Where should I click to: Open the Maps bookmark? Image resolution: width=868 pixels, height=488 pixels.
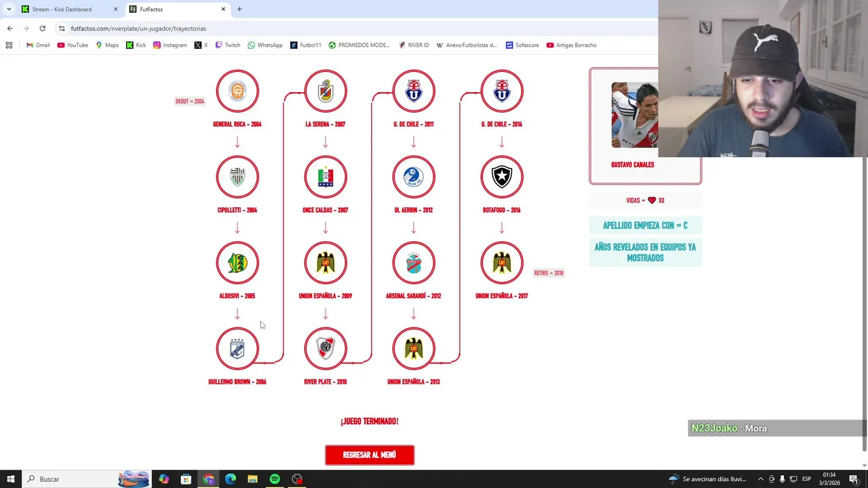click(107, 45)
